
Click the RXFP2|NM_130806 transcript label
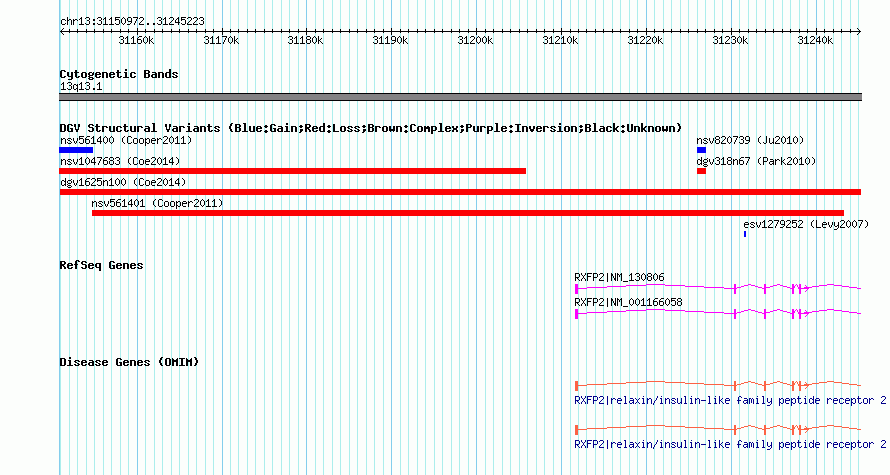(619, 278)
